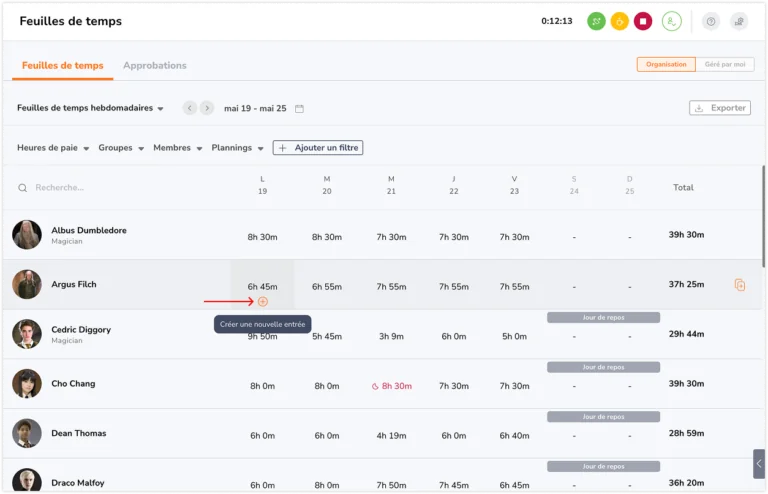Screen dimensions: 768x494
Task: Click the green switch-activity timer icon
Action: [x=596, y=21]
